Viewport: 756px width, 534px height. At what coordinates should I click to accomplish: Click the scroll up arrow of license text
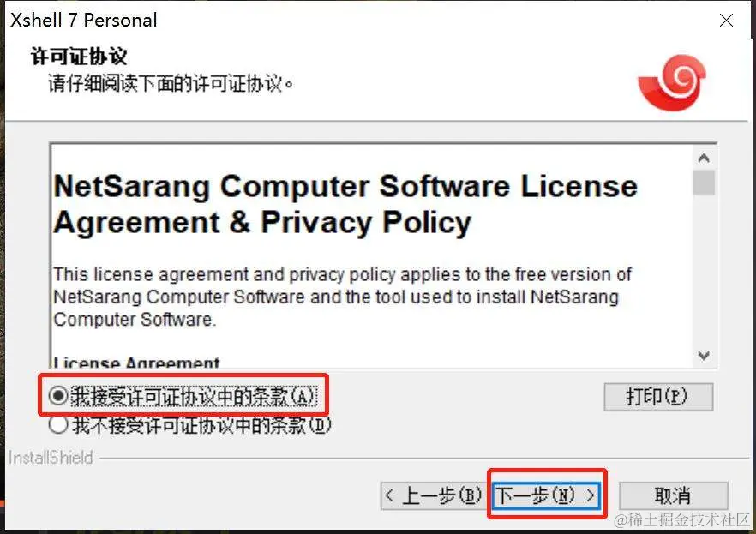704,158
